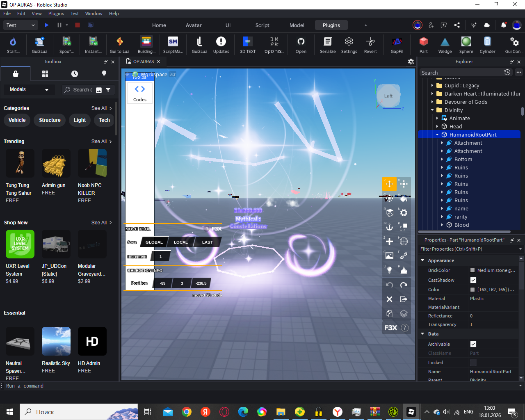Collapse the Divinity folder
This screenshot has width=525, height=420.
point(432,110)
